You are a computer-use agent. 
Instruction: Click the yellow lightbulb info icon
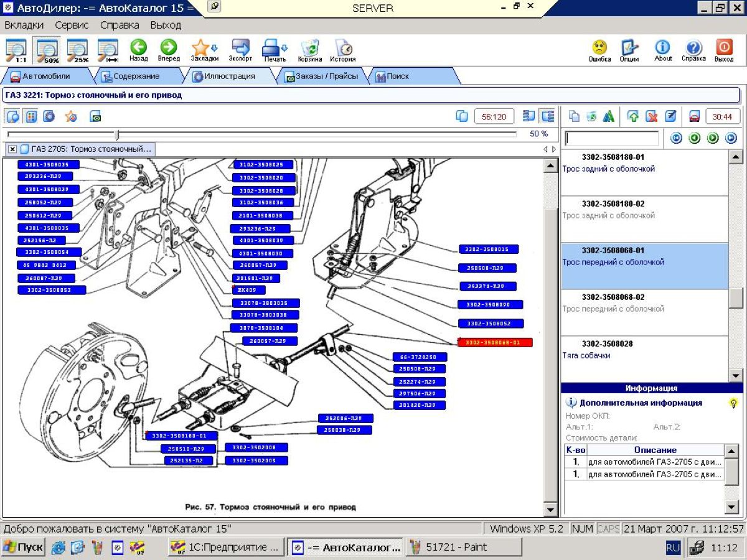734,403
